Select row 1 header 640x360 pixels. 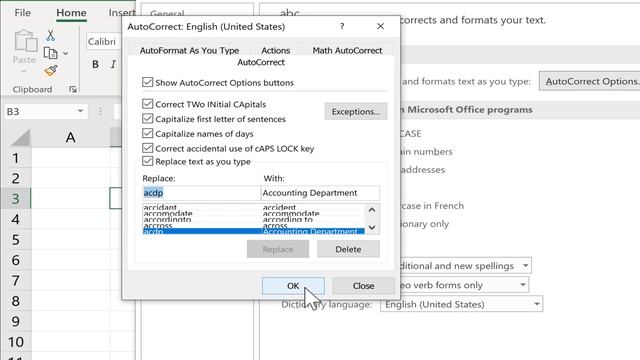point(16,158)
